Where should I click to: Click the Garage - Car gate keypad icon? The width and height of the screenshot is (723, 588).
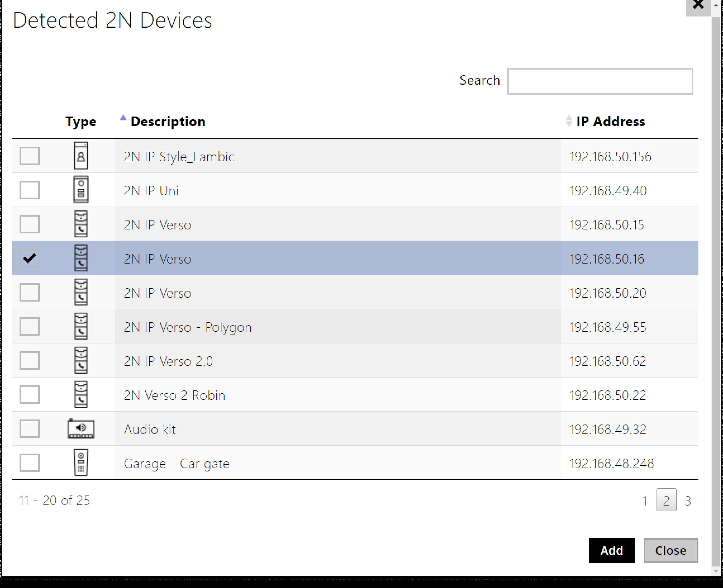pyautogui.click(x=81, y=463)
